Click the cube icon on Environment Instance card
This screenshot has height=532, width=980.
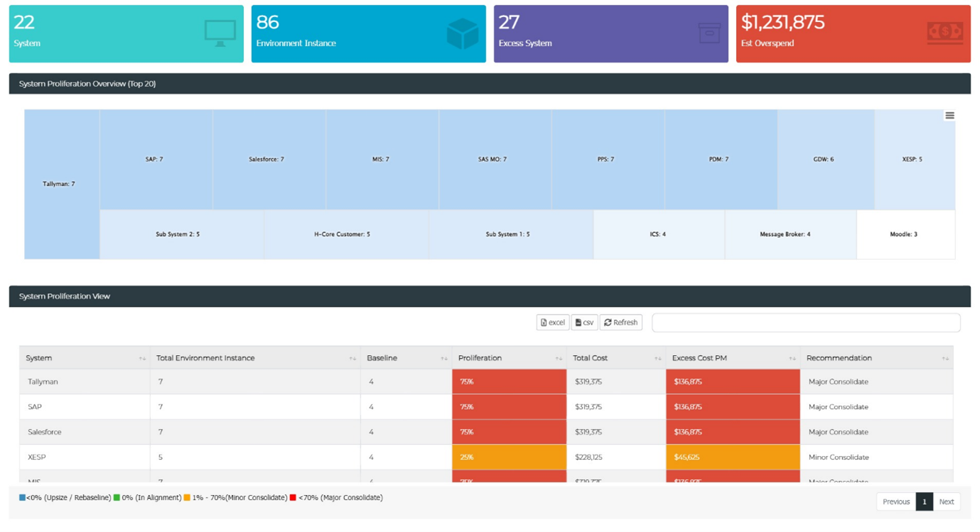462,33
